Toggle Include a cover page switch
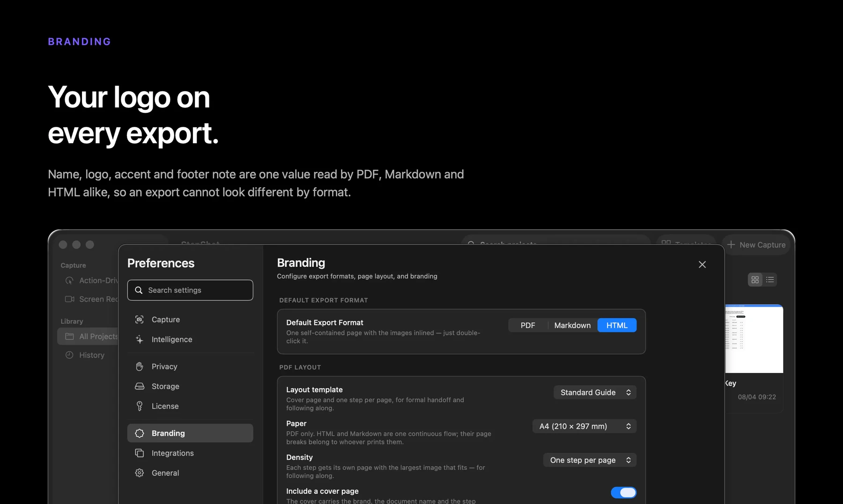 click(623, 493)
